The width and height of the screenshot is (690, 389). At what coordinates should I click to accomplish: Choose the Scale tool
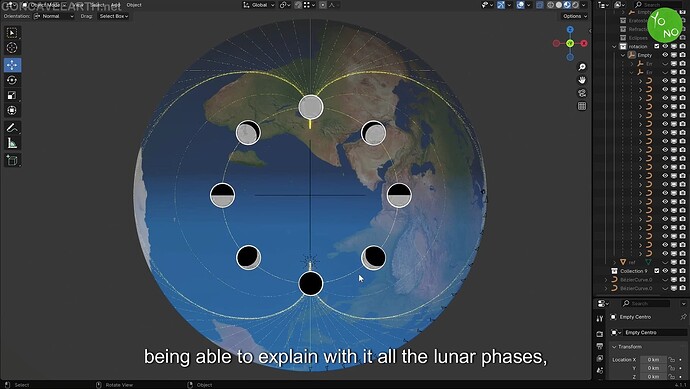(12, 95)
